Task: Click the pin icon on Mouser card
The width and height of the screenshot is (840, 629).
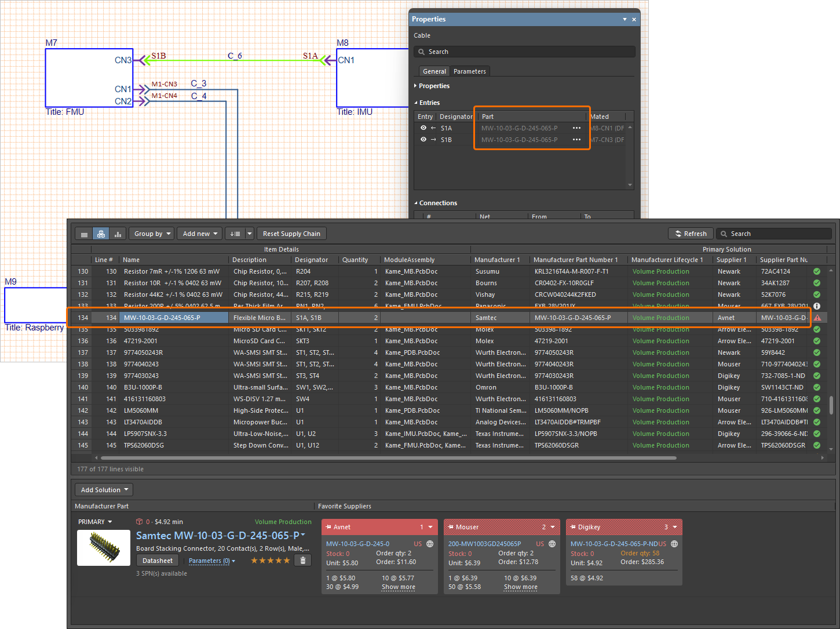Action: pyautogui.click(x=451, y=527)
